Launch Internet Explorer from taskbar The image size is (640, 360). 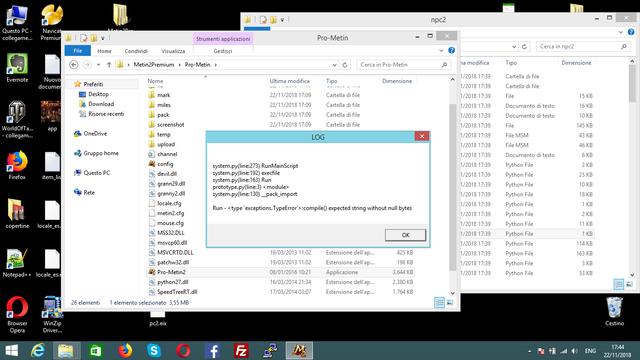tap(38, 351)
